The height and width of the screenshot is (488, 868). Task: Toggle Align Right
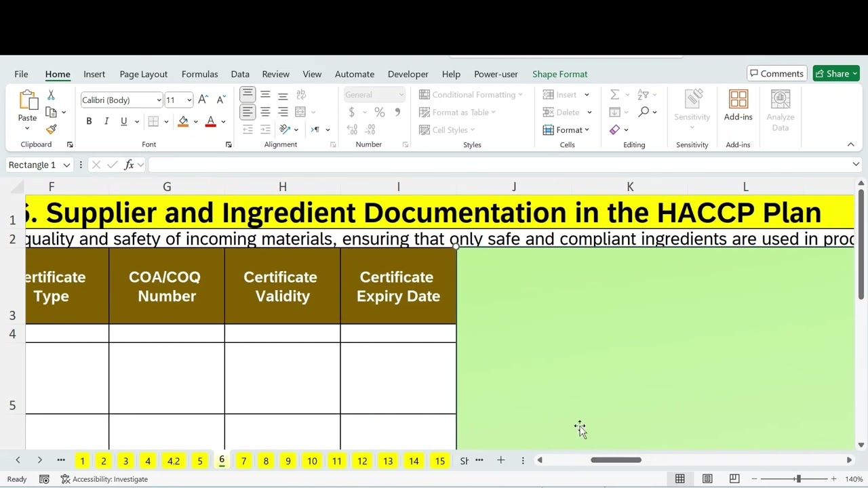tap(283, 112)
